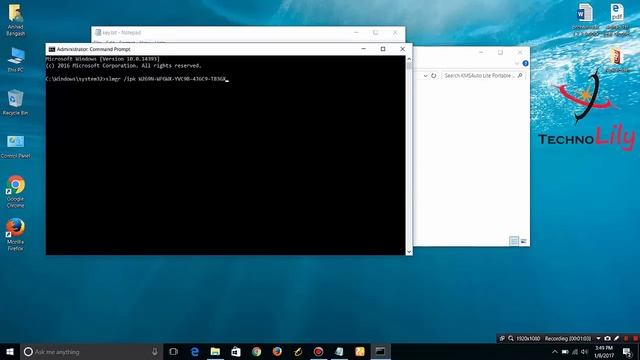Click the Command Prompt scrollbar down arrow
Screen dimensions: 640x360
409,251
